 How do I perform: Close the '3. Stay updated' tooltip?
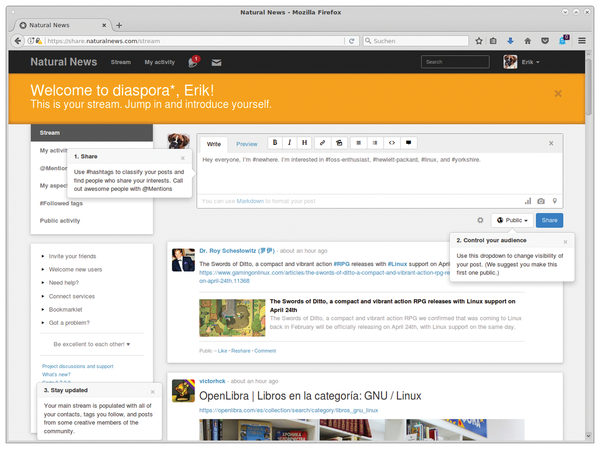[153, 392]
